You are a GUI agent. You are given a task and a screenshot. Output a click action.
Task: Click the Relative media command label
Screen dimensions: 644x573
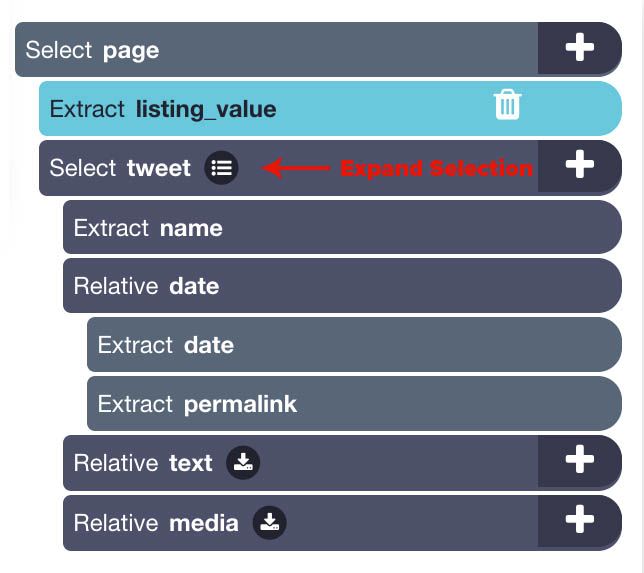(x=156, y=523)
